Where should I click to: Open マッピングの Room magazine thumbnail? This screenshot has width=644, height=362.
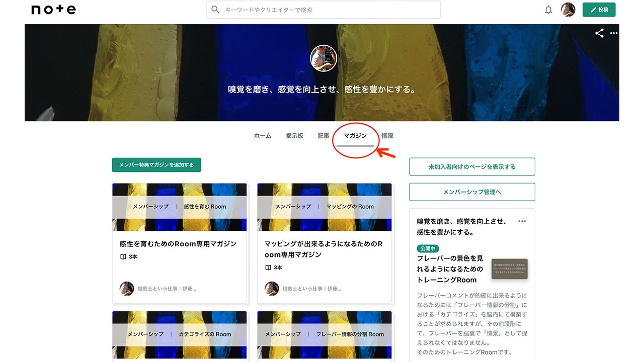[325, 207]
